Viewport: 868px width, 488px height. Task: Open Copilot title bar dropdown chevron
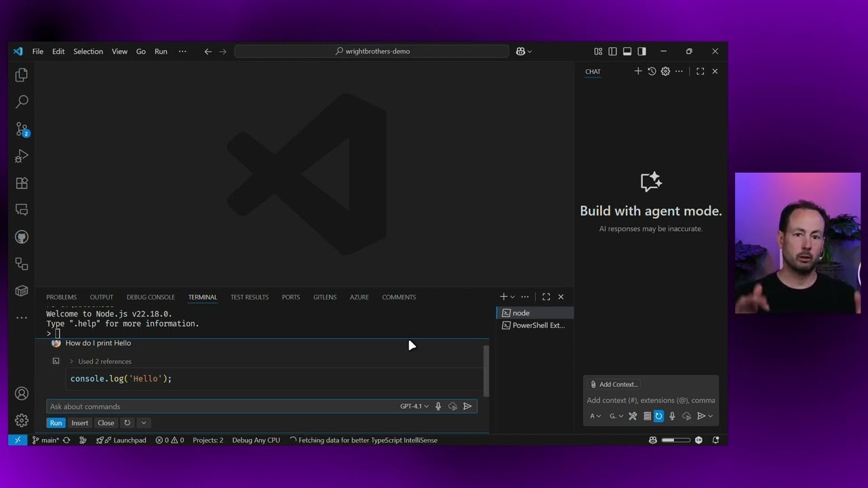529,52
